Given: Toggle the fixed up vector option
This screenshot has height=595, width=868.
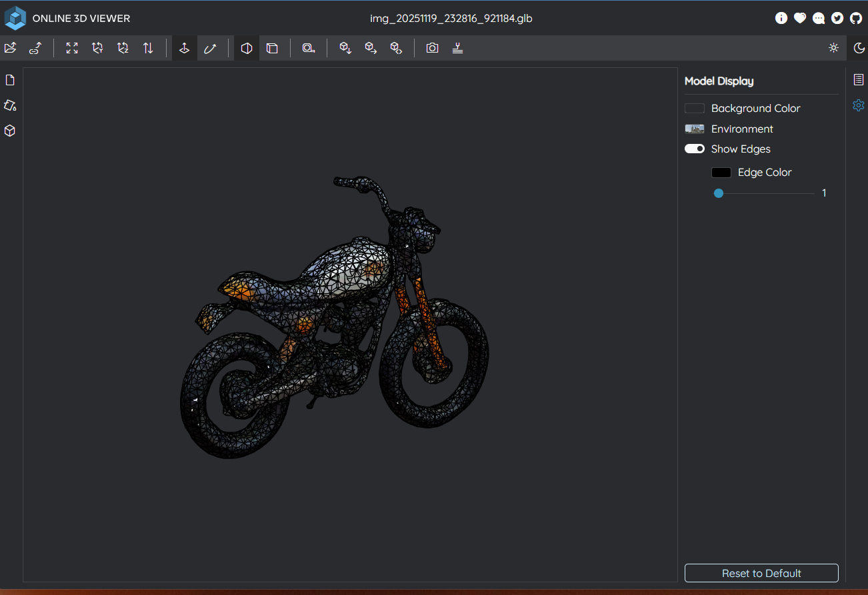Looking at the screenshot, I should point(184,47).
